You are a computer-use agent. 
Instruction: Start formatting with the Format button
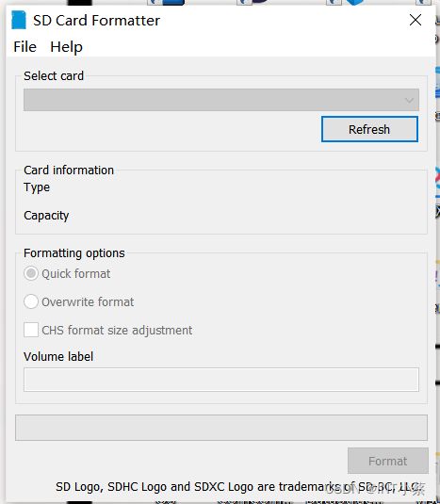(388, 461)
